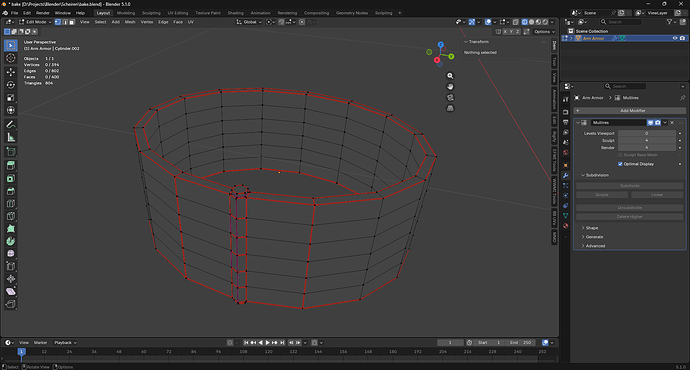Select the Add Cube tool
This screenshot has height=370, width=690.
click(x=11, y=151)
